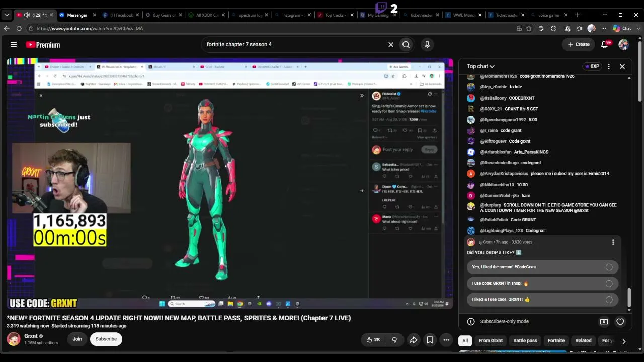Viewport: 644px width, 362px height.
Task: Click chat username @ItsBalloony
Action: 493,98
